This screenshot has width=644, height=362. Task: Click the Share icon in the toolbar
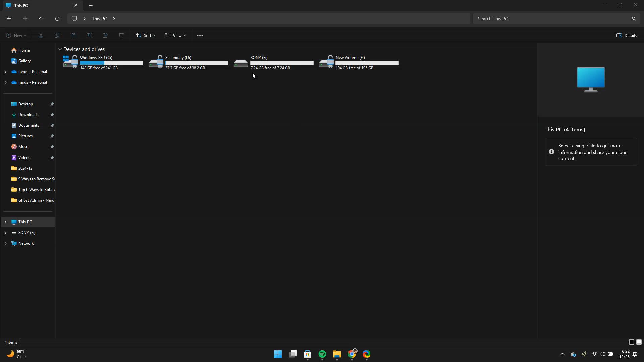[105, 35]
